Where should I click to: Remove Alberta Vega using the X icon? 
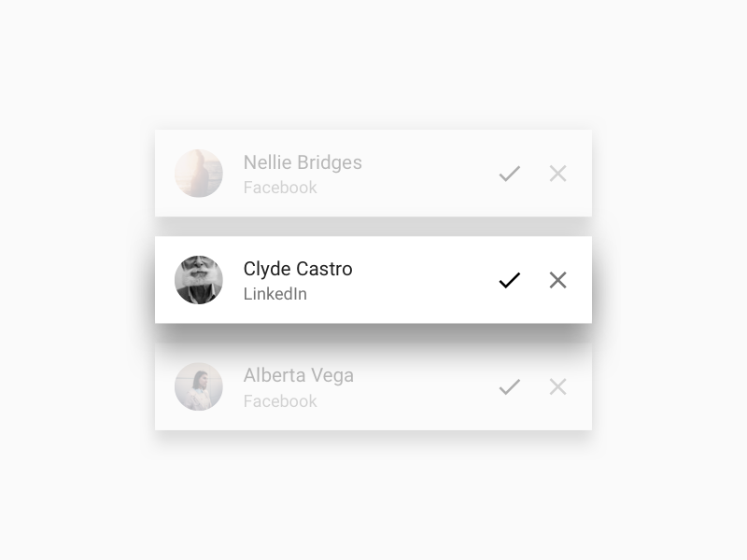click(557, 386)
